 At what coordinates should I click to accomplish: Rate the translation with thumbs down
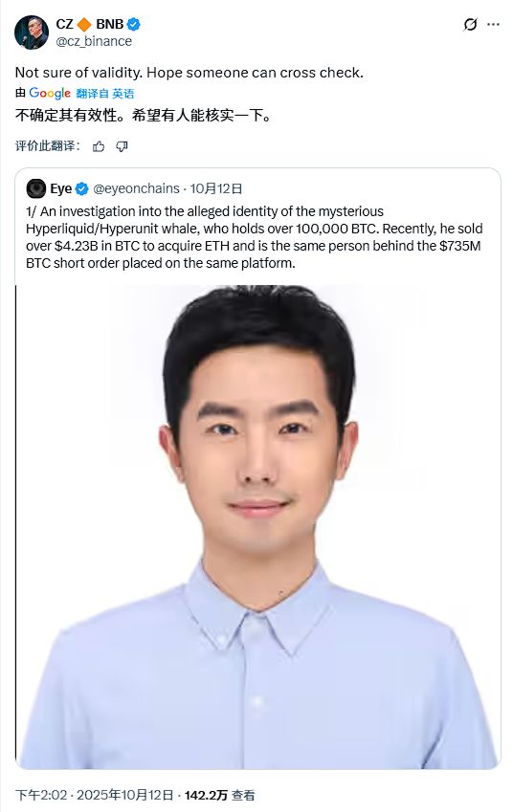[x=122, y=146]
